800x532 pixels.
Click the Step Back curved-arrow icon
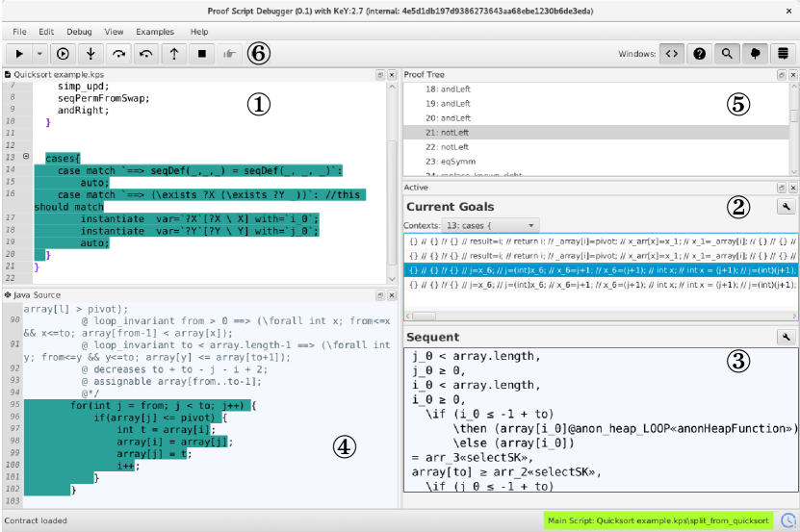(x=146, y=53)
